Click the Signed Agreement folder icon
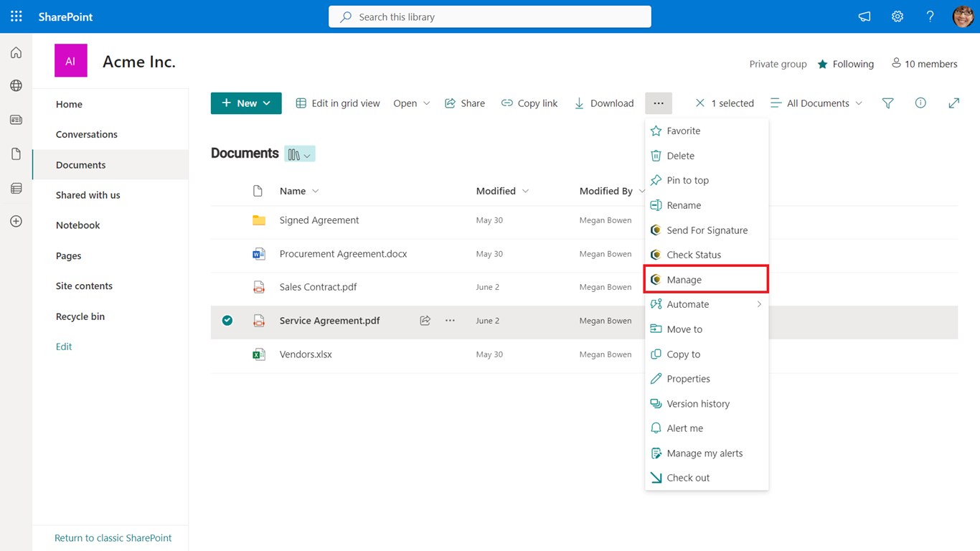Viewport: 980px width, 551px height. 259,220
